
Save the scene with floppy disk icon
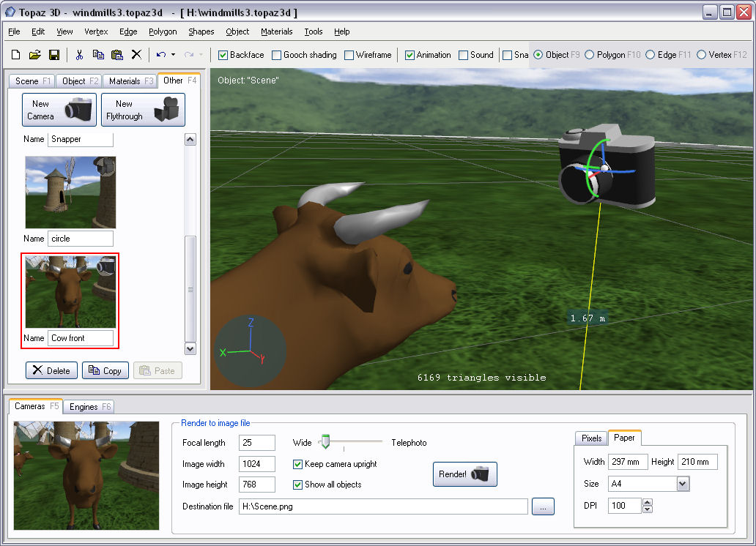click(53, 55)
